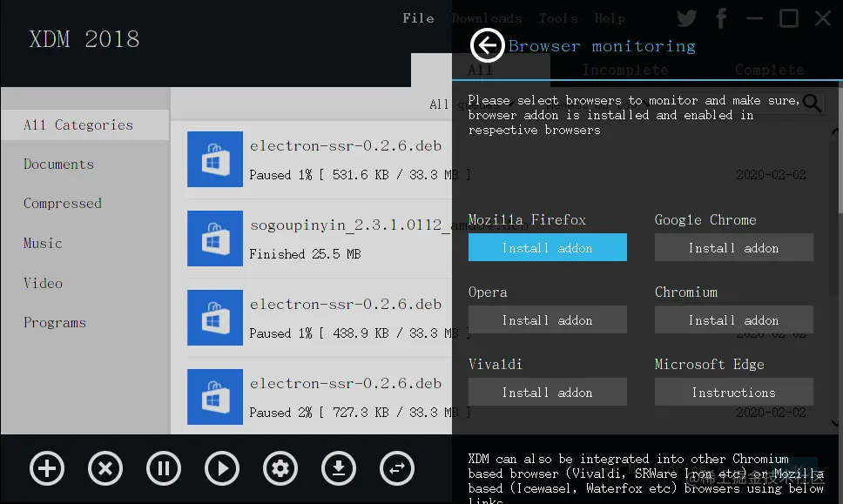Delete the selected download using the X icon
The image size is (843, 504).
[105, 468]
